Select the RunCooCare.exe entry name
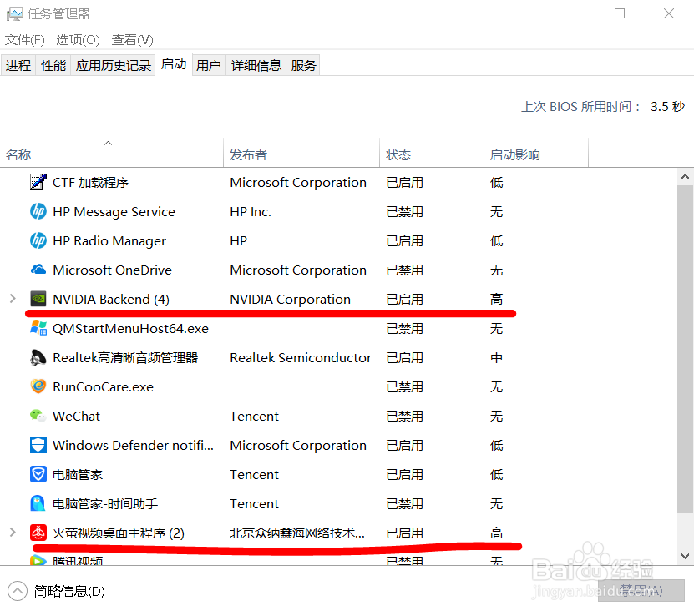Screen dimensions: 694x616 pyautogui.click(x=103, y=387)
